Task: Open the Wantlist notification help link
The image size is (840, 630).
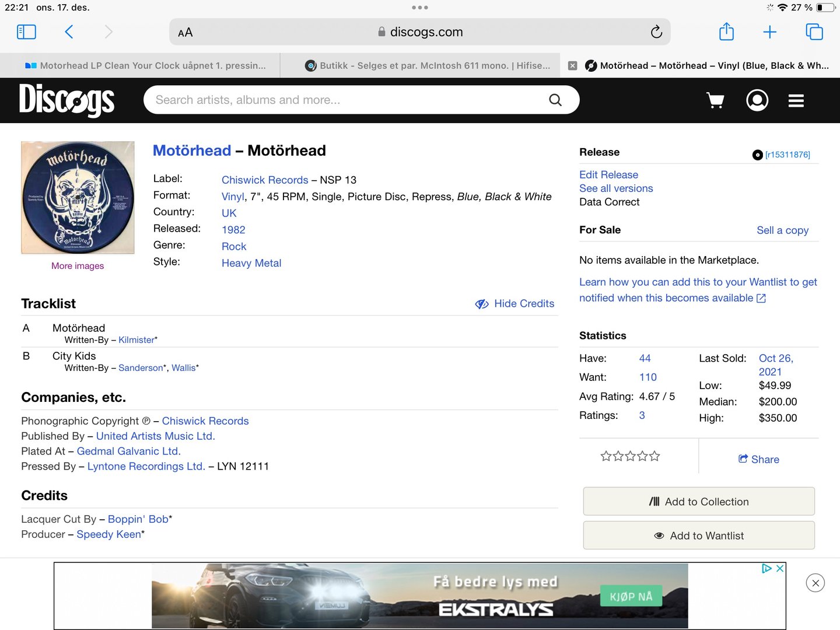Action: pos(698,290)
